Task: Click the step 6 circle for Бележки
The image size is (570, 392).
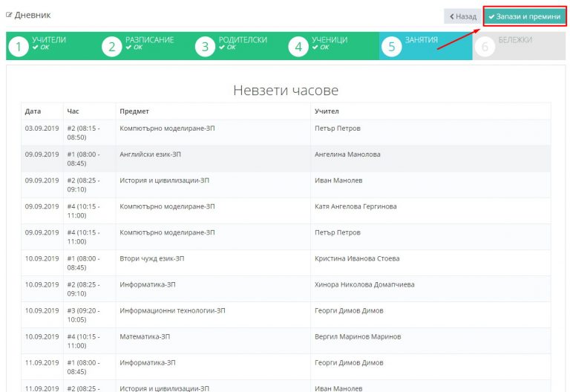Action: (x=485, y=47)
